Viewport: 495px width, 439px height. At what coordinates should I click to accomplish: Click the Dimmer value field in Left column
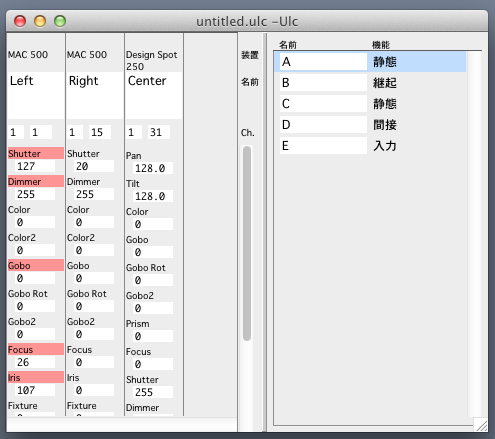pos(35,194)
